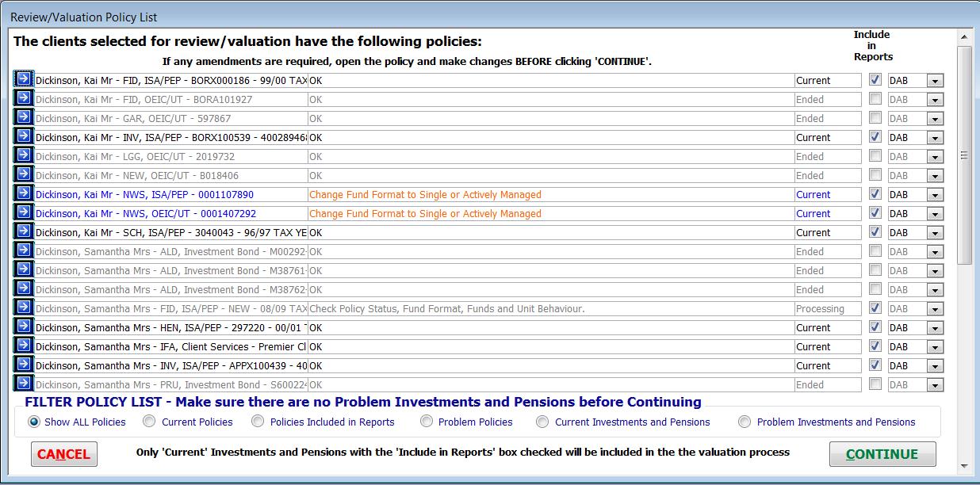Open policy arrow for SCH ISA/PEP 3040043
Screen dimensions: 980x485
(x=24, y=231)
